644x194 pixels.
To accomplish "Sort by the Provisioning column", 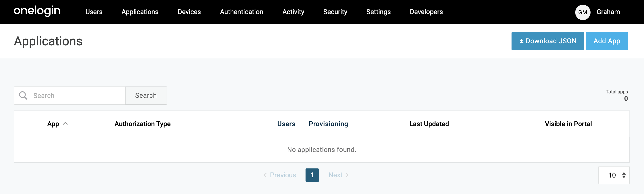I will [x=328, y=124].
